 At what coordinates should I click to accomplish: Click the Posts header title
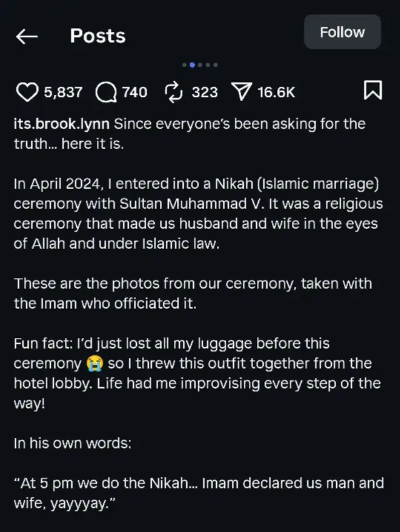[x=97, y=36]
